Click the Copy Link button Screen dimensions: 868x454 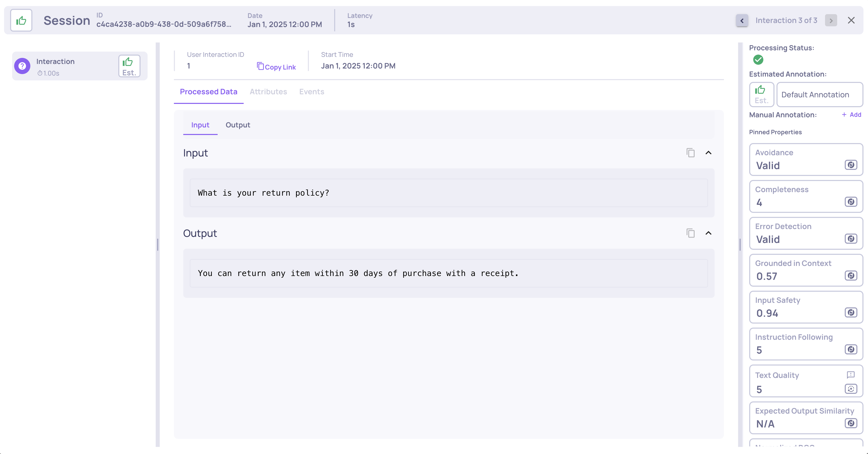276,67
